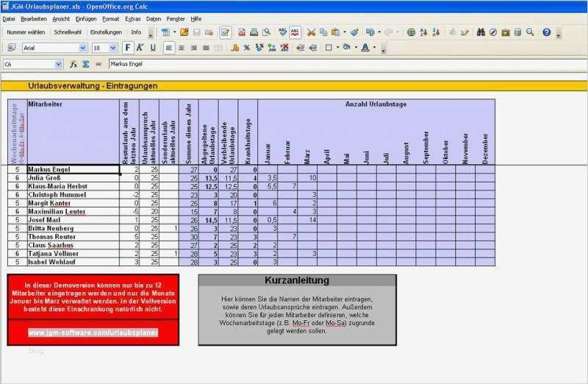
Task: Click the Print icon in toolbar
Action: coord(254,32)
